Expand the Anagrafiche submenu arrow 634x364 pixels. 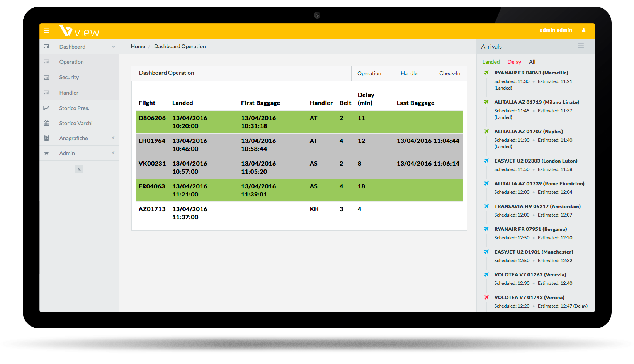[113, 138]
